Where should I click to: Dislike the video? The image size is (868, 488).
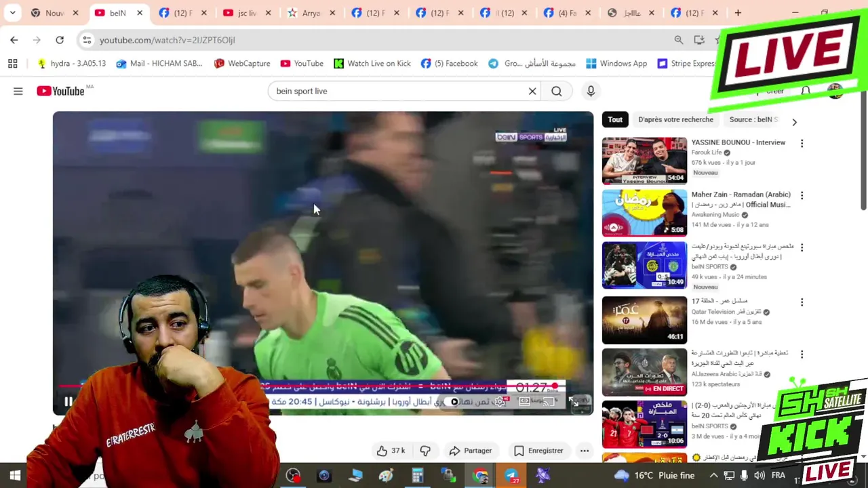pyautogui.click(x=425, y=451)
